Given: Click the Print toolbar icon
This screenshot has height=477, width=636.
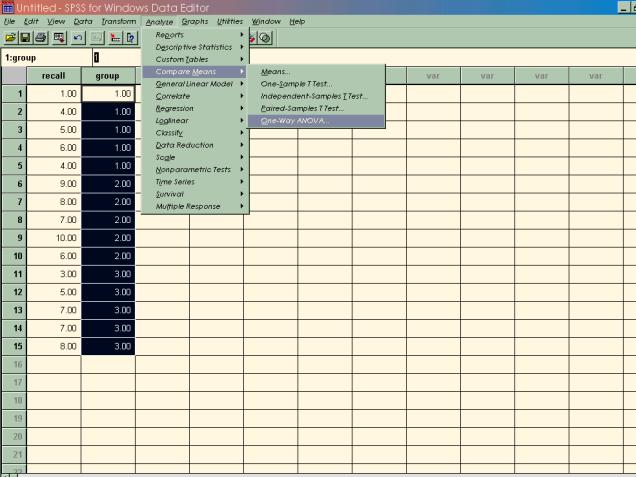Looking at the screenshot, I should tap(39, 37).
